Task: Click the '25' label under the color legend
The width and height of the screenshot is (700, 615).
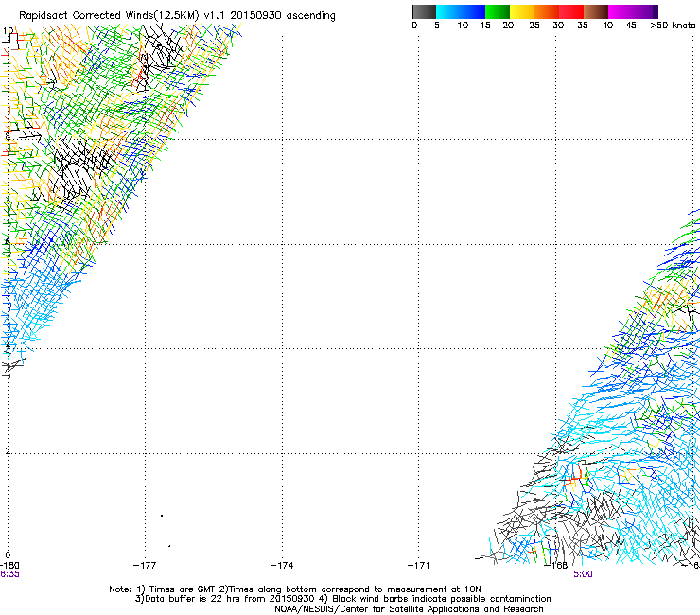Action: 534,26
